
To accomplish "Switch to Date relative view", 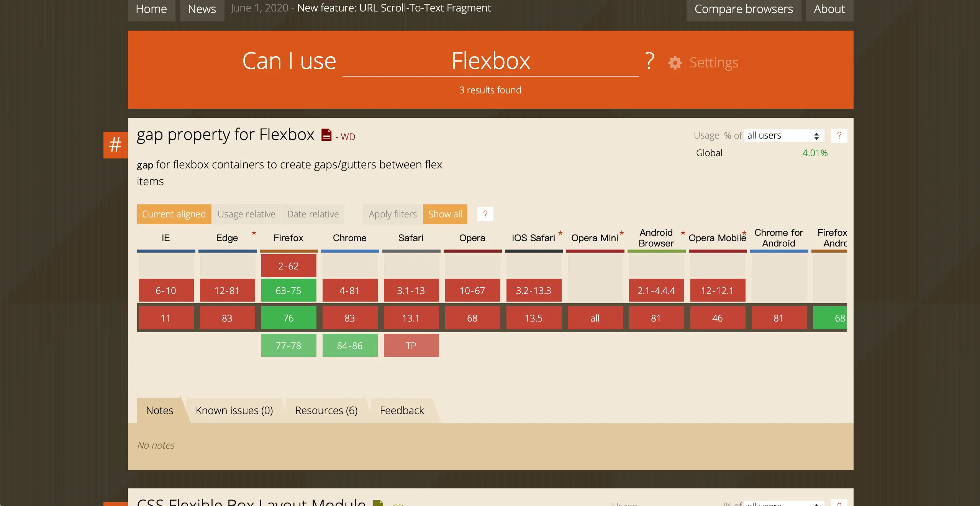I will point(313,214).
